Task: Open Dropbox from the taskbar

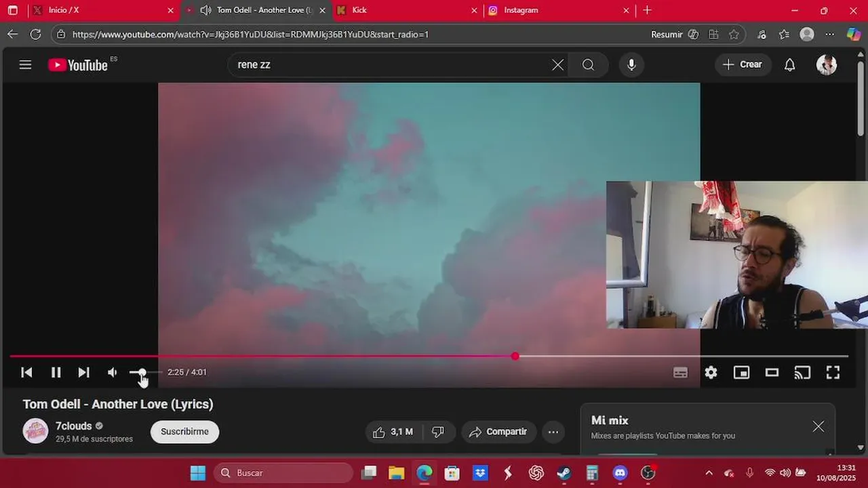Action: pyautogui.click(x=480, y=472)
